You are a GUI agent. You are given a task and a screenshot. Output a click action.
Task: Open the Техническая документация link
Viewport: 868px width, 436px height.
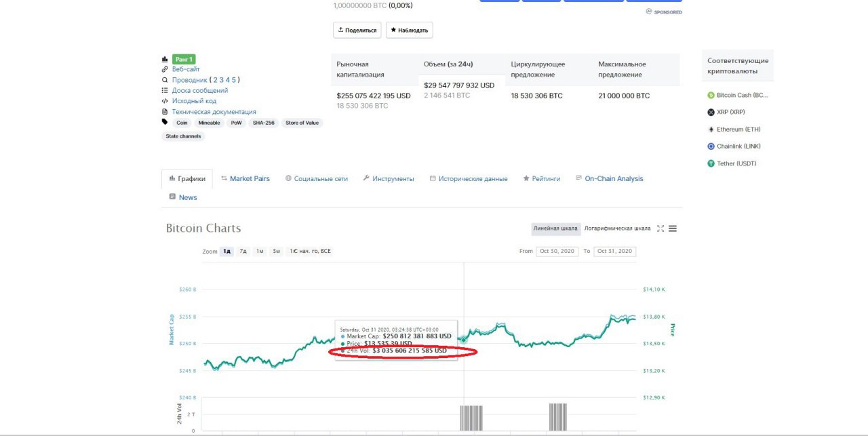(x=214, y=112)
